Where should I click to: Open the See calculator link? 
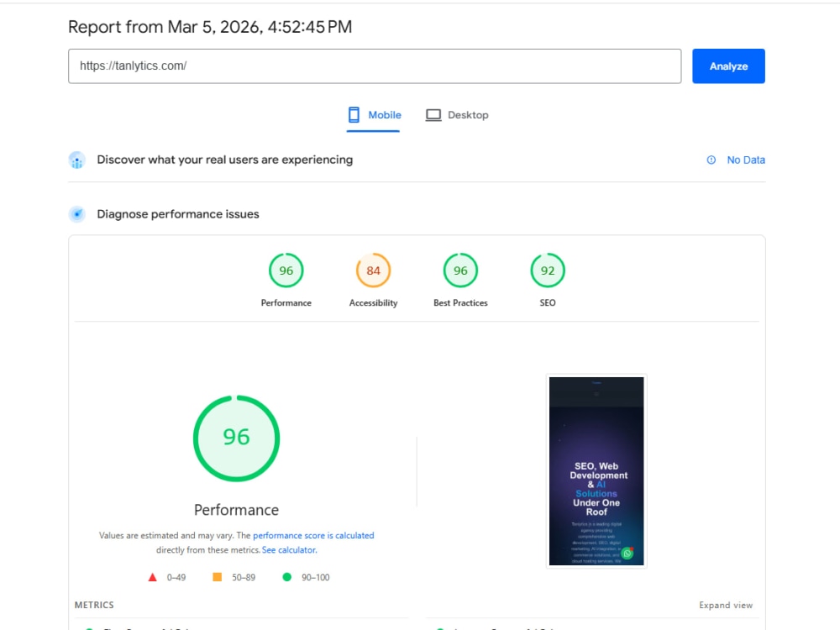pyautogui.click(x=289, y=549)
